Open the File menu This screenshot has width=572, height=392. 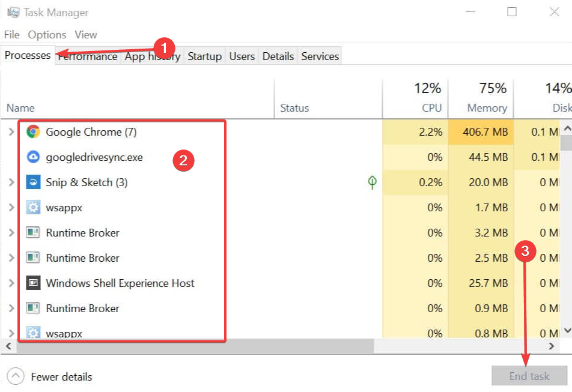tap(11, 35)
